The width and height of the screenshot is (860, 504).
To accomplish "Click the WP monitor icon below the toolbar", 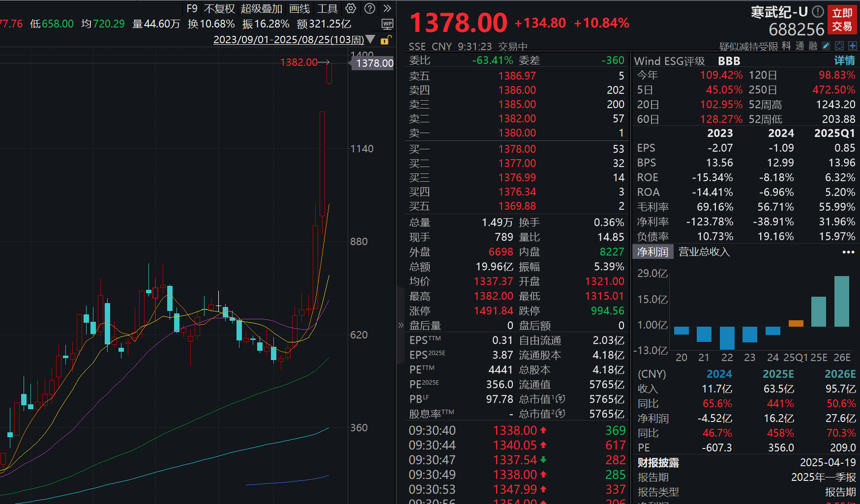I will (x=387, y=24).
